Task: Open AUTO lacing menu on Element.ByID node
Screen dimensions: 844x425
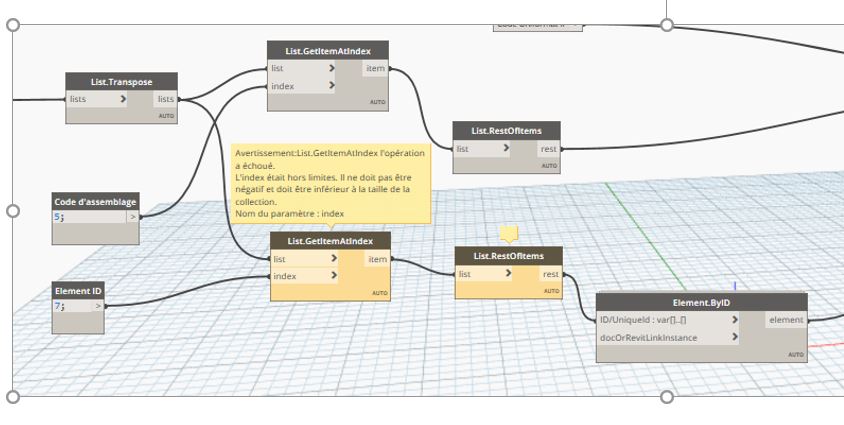Action: pos(795,354)
